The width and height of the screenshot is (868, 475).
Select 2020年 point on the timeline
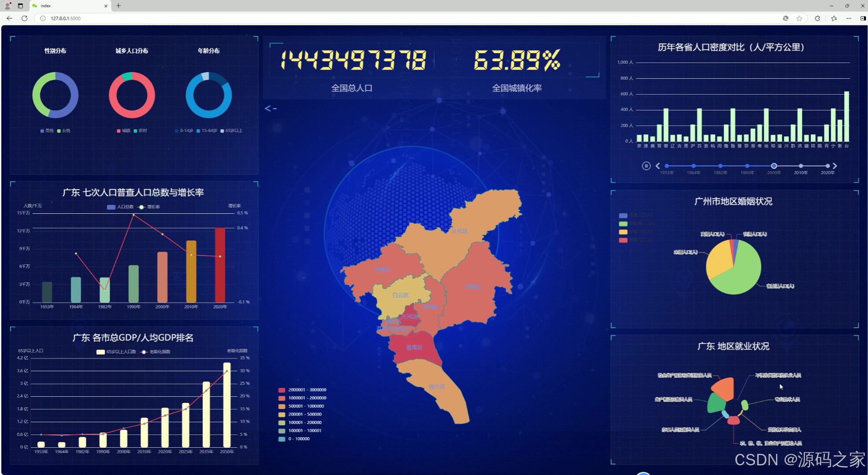point(828,166)
